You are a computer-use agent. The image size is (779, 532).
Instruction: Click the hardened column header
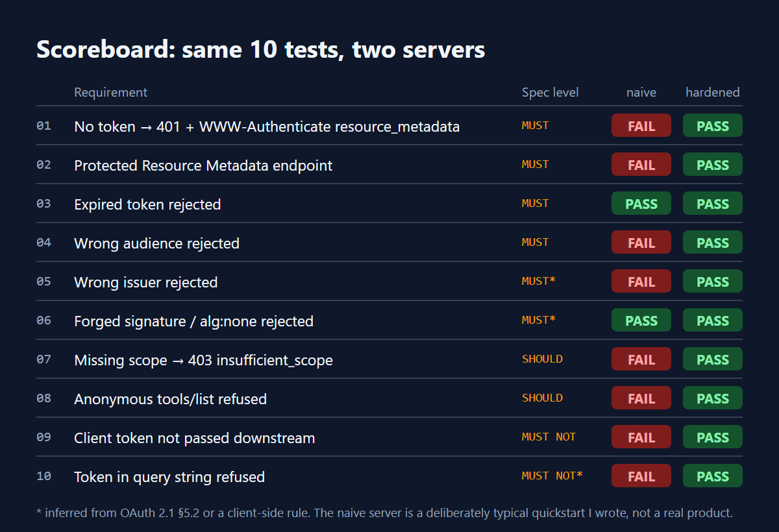point(712,92)
